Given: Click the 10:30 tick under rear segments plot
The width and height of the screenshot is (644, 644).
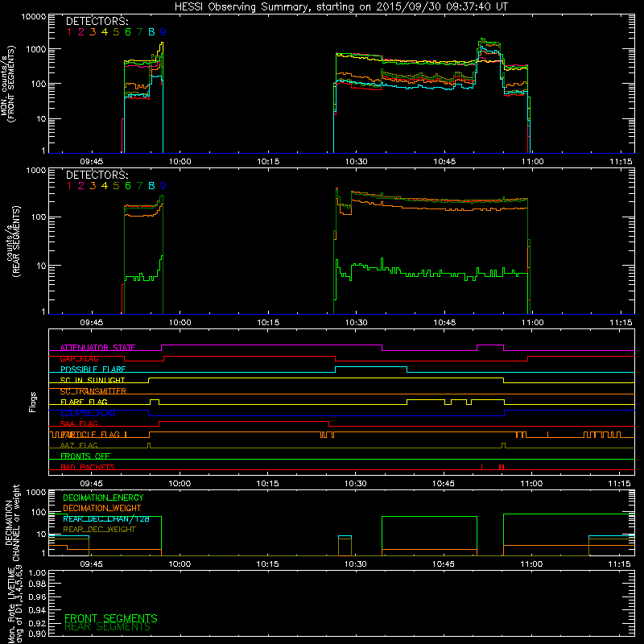Looking at the screenshot, I should pyautogui.click(x=356, y=323).
